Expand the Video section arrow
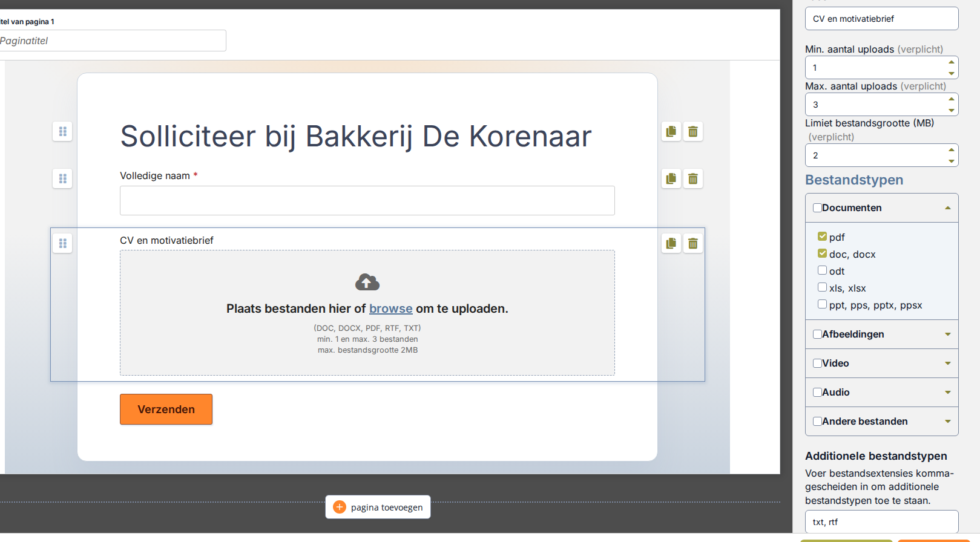This screenshot has height=542, width=980. (948, 363)
